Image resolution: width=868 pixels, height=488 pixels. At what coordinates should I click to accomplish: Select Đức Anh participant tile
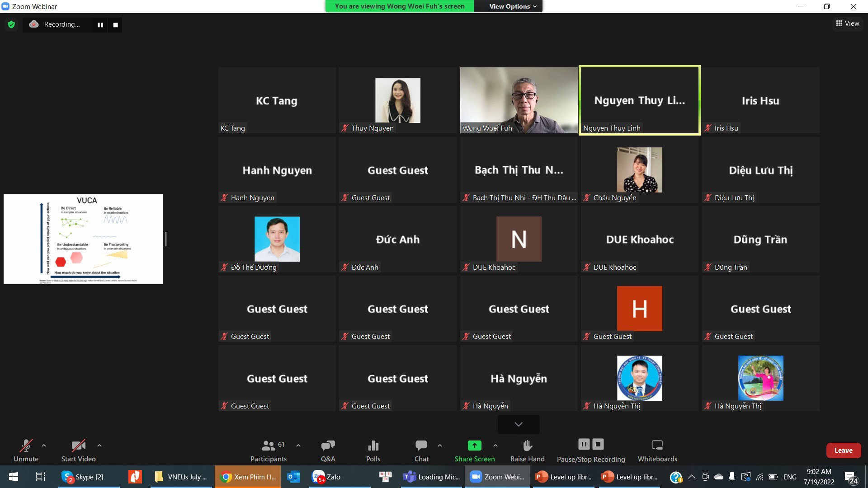pyautogui.click(x=398, y=239)
